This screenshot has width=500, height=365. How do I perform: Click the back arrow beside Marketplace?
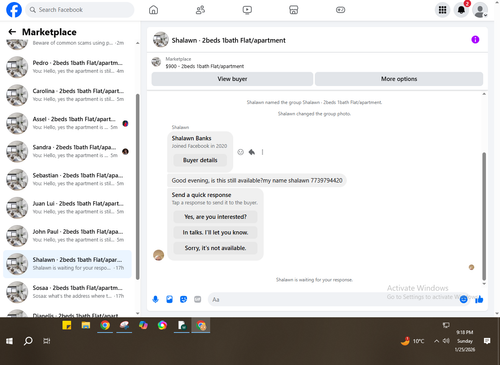[12, 32]
